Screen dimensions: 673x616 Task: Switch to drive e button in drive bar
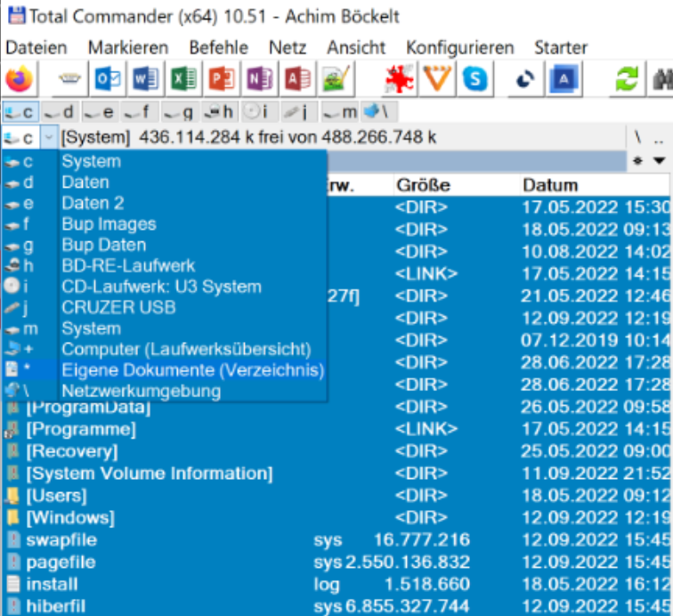point(100,112)
